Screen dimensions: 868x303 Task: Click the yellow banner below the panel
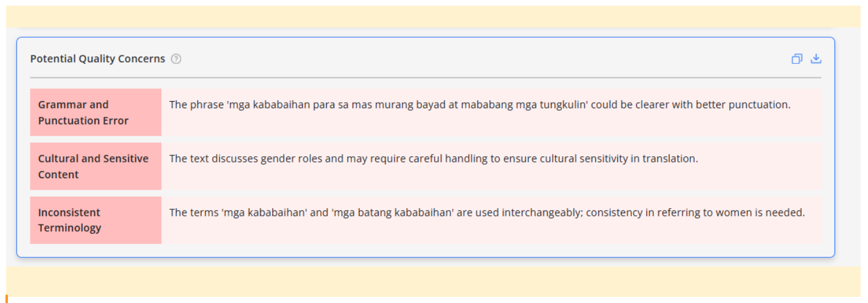tap(433, 281)
